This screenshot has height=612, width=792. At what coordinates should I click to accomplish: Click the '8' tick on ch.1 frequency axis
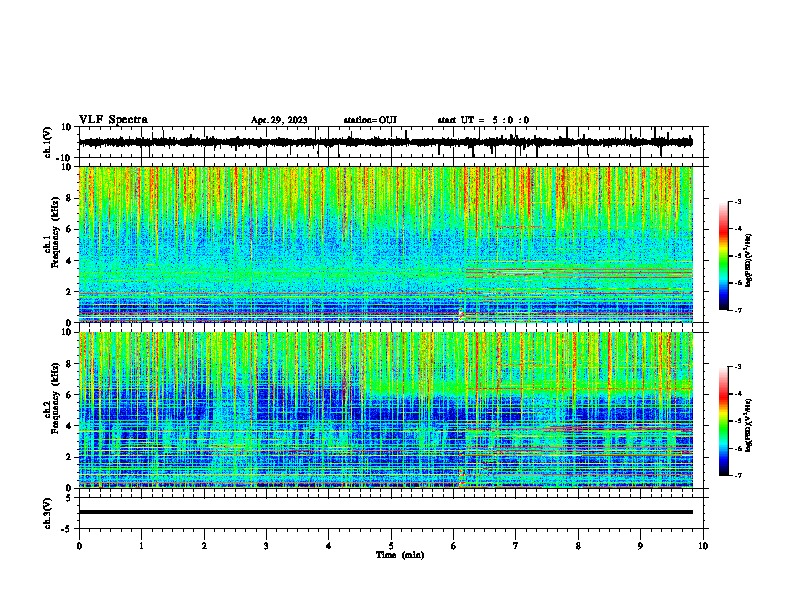(x=69, y=198)
